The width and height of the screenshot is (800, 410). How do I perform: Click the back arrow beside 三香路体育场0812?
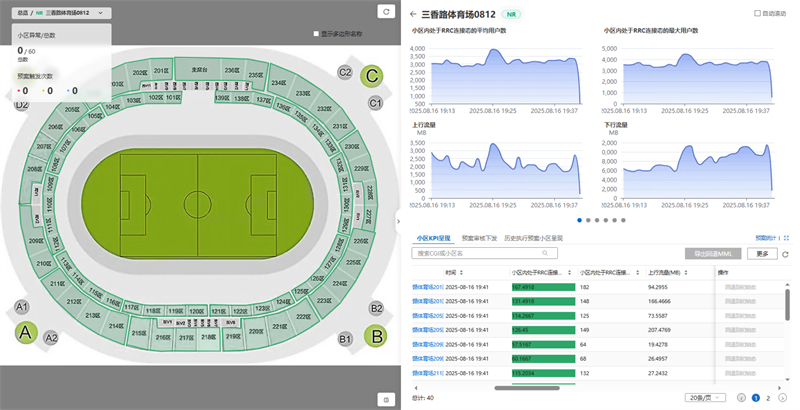coord(413,15)
